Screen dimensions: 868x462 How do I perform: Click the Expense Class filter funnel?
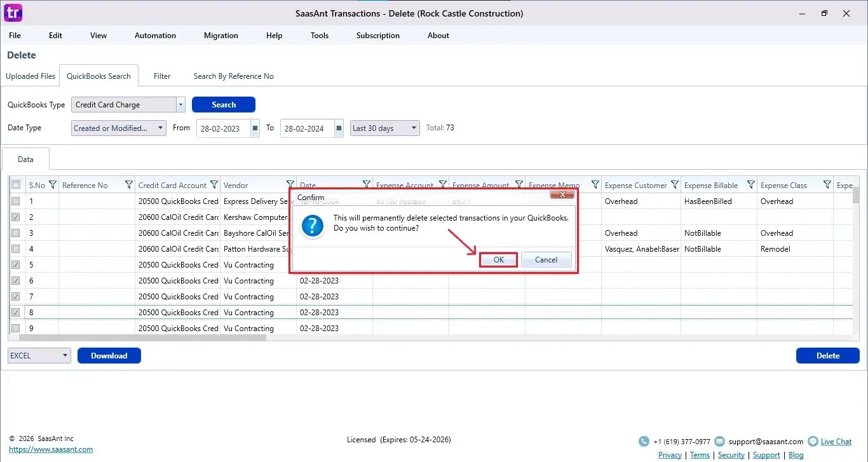point(827,185)
